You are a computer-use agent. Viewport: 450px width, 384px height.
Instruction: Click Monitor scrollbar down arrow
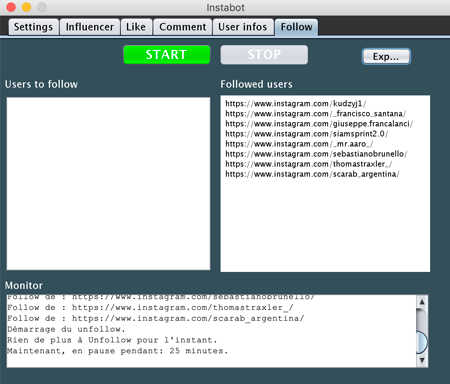click(422, 360)
